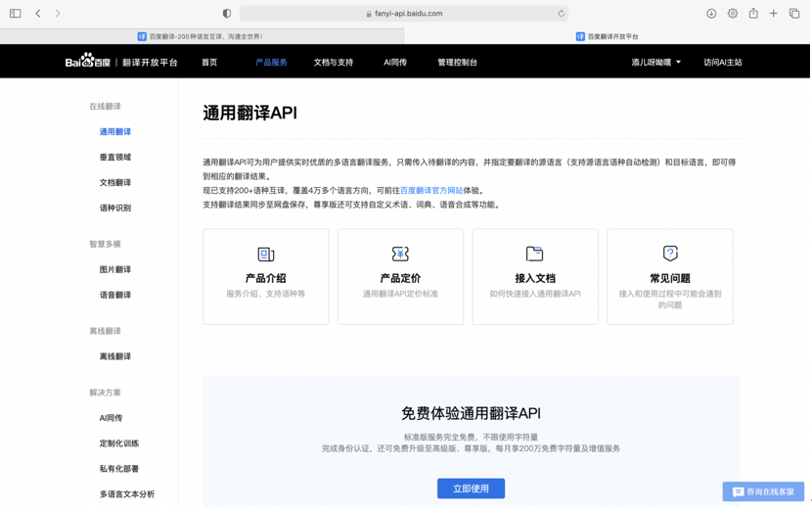
Task: Toggle the Safari sidebar icon
Action: (x=16, y=14)
